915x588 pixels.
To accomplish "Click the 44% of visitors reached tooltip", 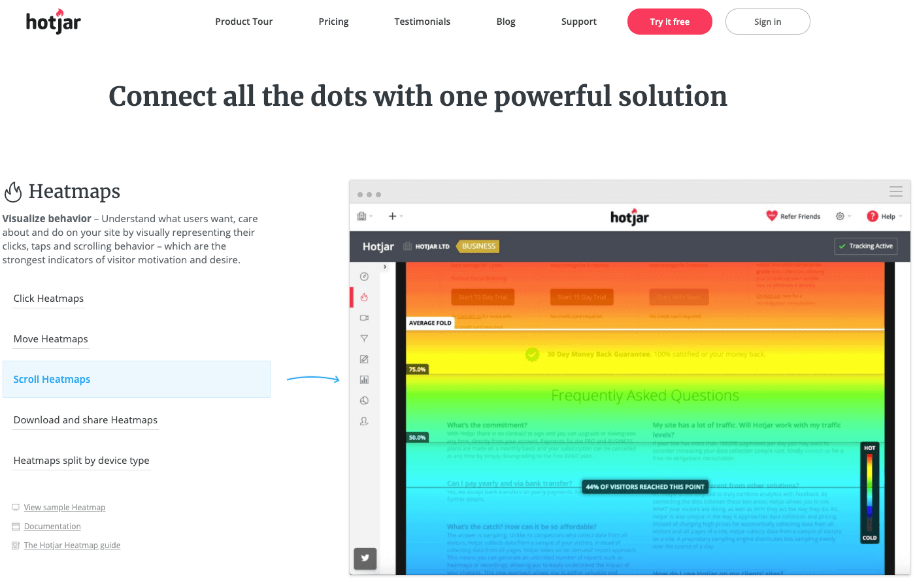I will 645,487.
